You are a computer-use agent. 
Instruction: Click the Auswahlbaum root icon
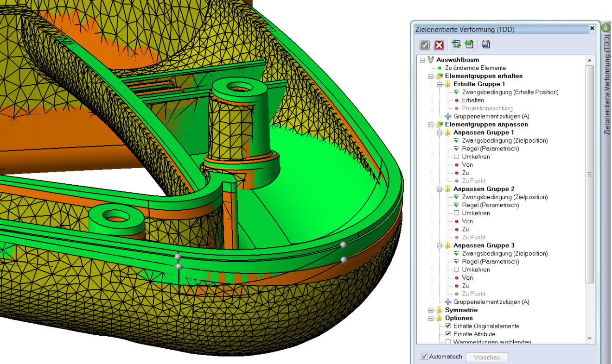coord(431,60)
